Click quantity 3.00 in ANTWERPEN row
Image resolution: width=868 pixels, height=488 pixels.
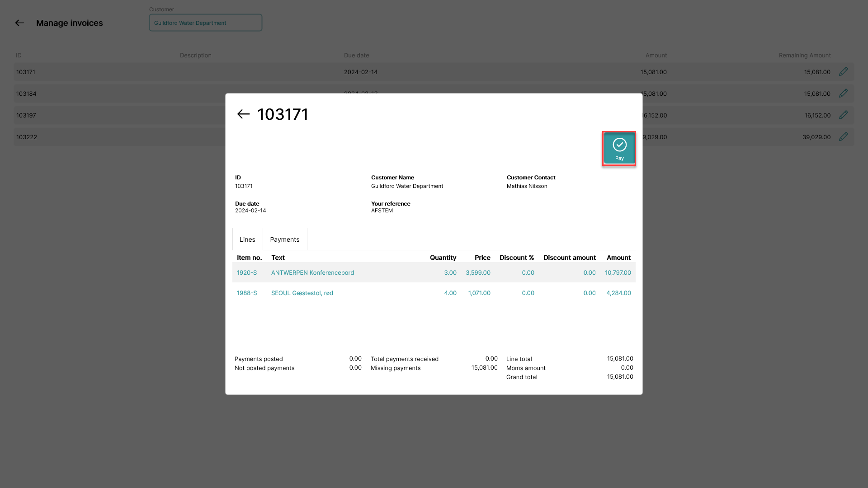[450, 272]
